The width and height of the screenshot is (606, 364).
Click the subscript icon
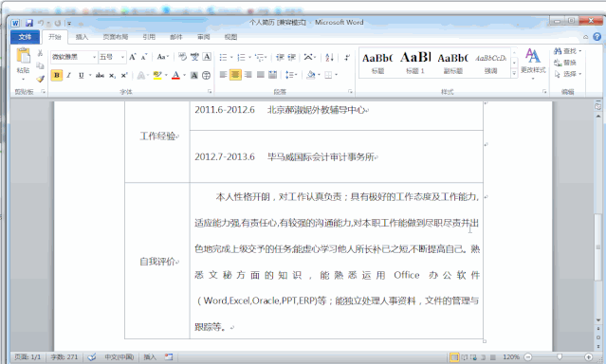tap(112, 75)
